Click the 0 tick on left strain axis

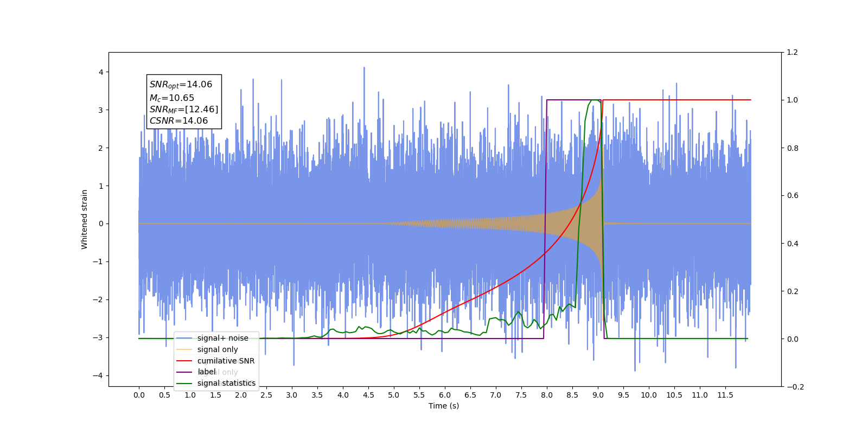(101, 224)
